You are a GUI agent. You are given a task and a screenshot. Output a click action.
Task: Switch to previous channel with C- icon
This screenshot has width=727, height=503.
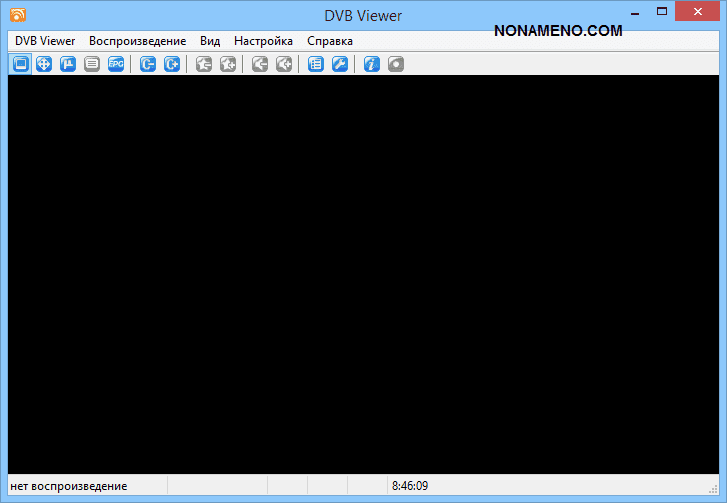(x=148, y=64)
